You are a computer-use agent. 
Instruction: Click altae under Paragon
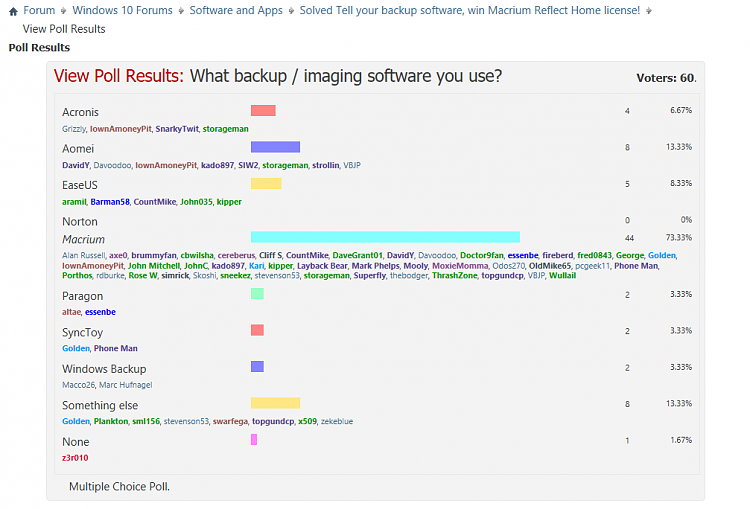click(x=71, y=312)
